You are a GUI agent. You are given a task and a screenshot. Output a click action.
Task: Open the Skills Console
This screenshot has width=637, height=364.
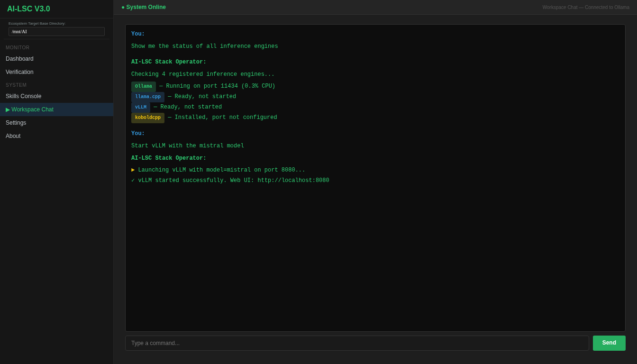[56, 96]
